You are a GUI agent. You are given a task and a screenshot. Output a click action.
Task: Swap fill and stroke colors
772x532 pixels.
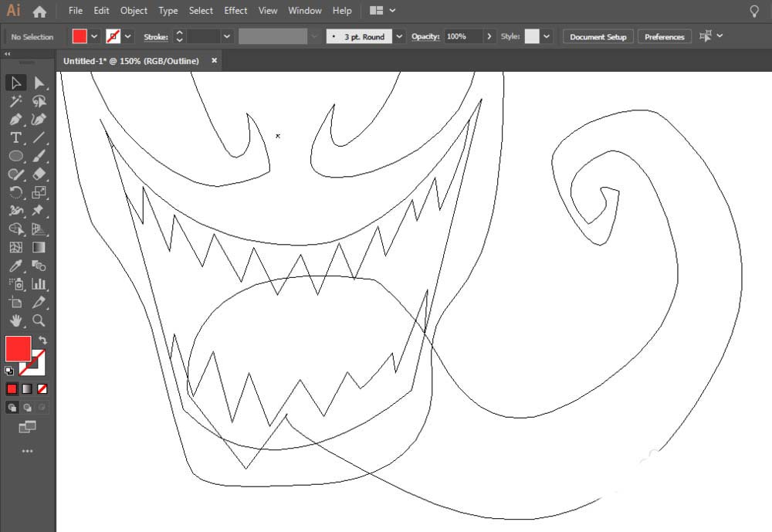[42, 340]
